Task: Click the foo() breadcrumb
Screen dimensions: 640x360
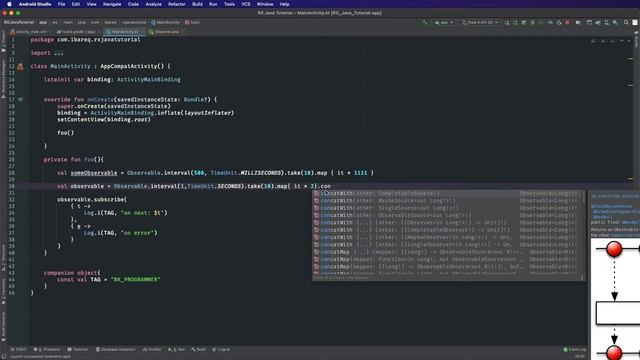Action: [192, 22]
